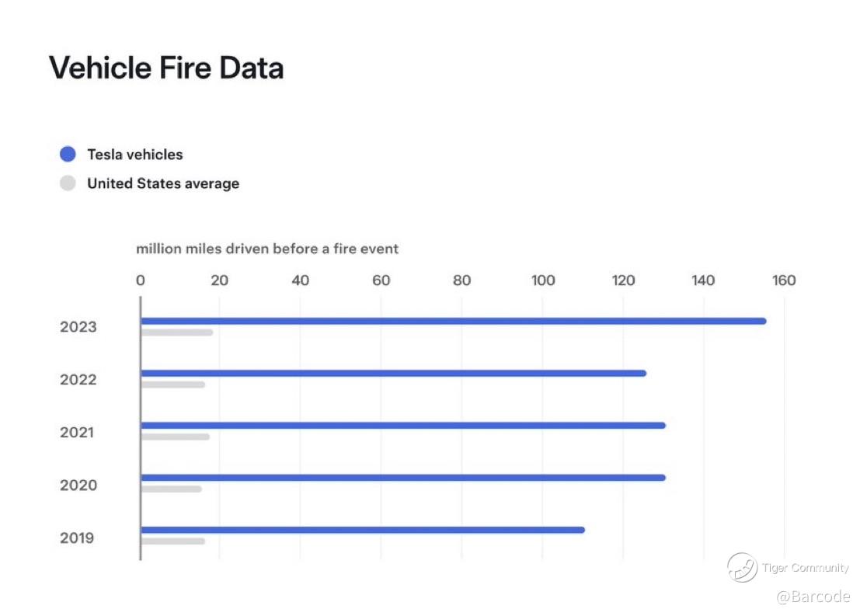This screenshot has width=867, height=616.
Task: Click the million miles driven axis title
Action: [x=267, y=249]
